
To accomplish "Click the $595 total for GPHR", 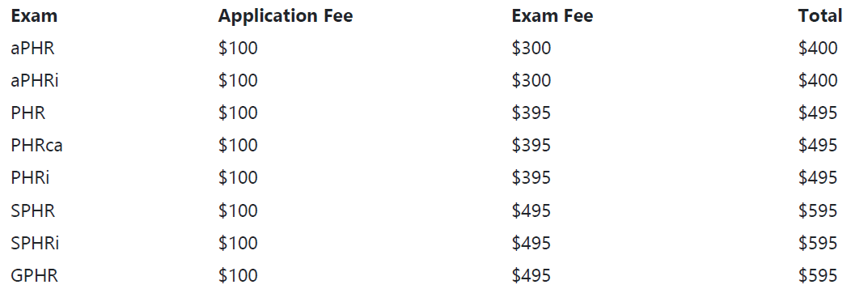I will pos(818,275).
